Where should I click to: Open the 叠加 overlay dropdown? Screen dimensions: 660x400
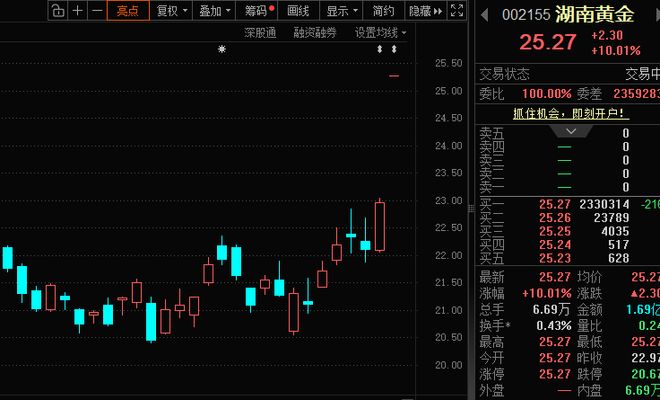(x=215, y=11)
